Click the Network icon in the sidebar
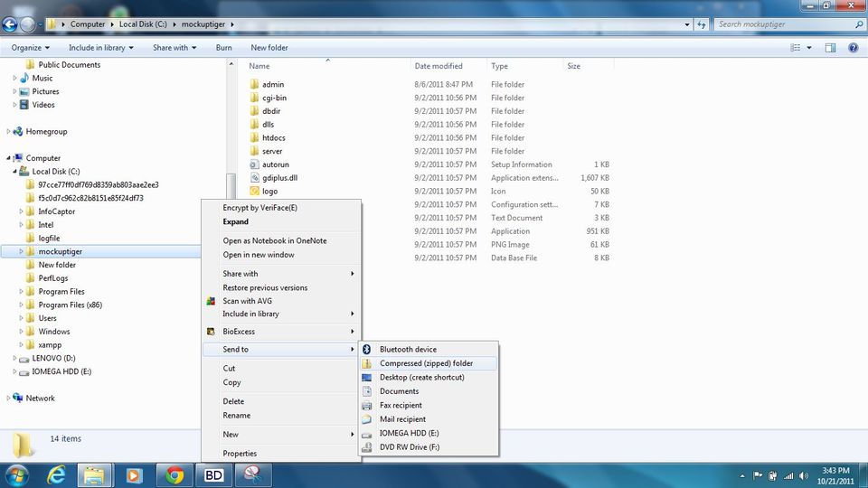The height and width of the screenshot is (488, 868). click(x=18, y=398)
